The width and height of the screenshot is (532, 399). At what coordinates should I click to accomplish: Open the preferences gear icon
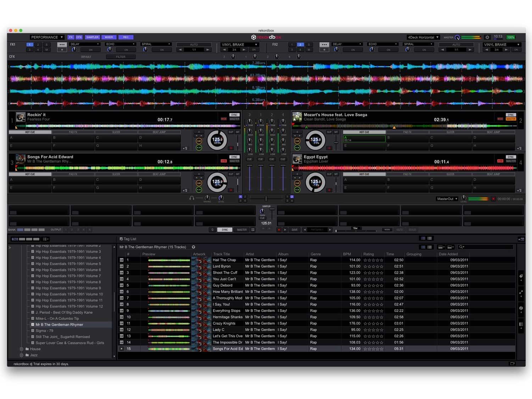[x=487, y=37]
